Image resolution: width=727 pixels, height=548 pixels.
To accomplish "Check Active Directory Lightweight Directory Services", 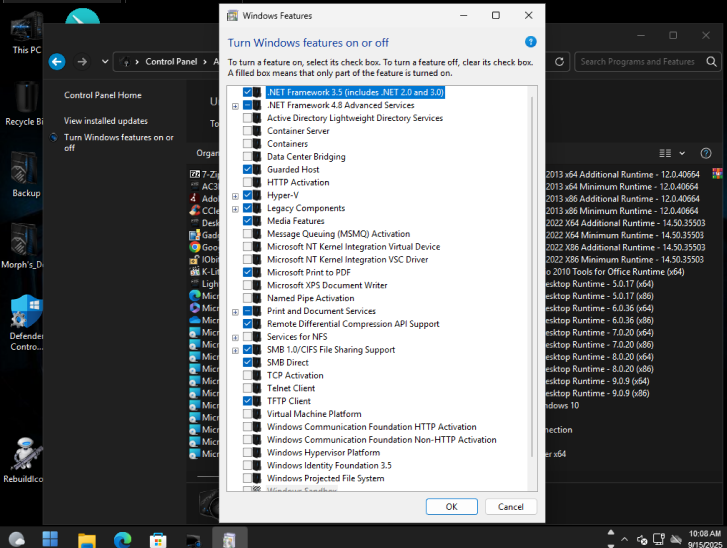I will (x=248, y=118).
